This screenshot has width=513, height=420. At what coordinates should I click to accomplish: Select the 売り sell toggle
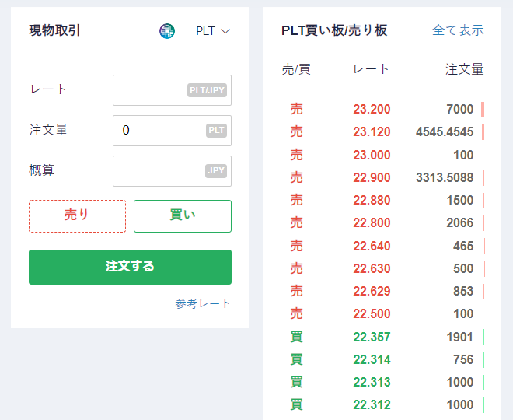tap(77, 216)
